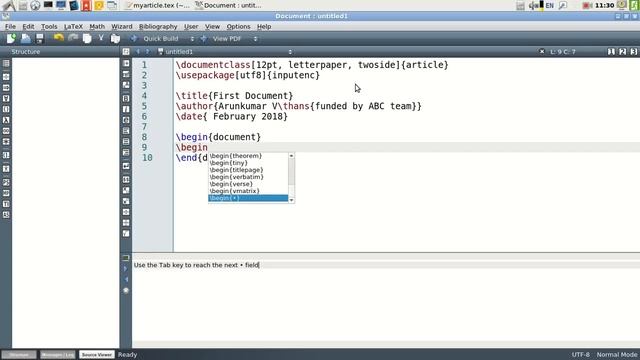This screenshot has height=360, width=640.
Task: Apply italic with the I icon in editor sidebar
Action: tap(126, 109)
